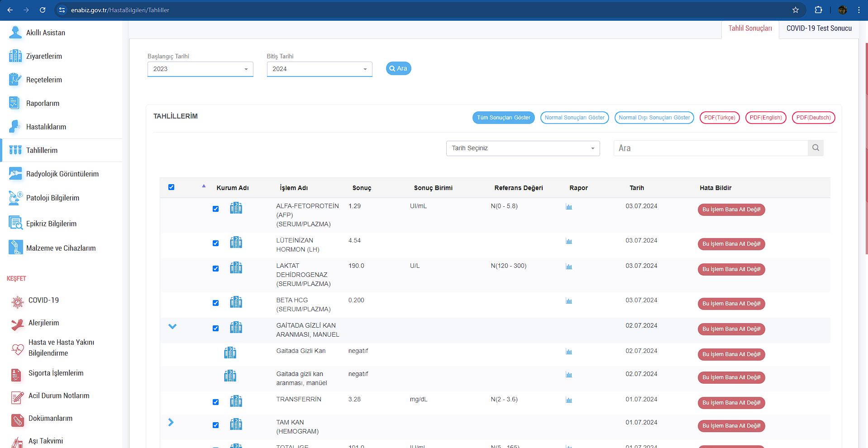868x448 pixels.
Task: Expand the TAM KAN (HEMOGRAM) row chevron
Action: [171, 422]
